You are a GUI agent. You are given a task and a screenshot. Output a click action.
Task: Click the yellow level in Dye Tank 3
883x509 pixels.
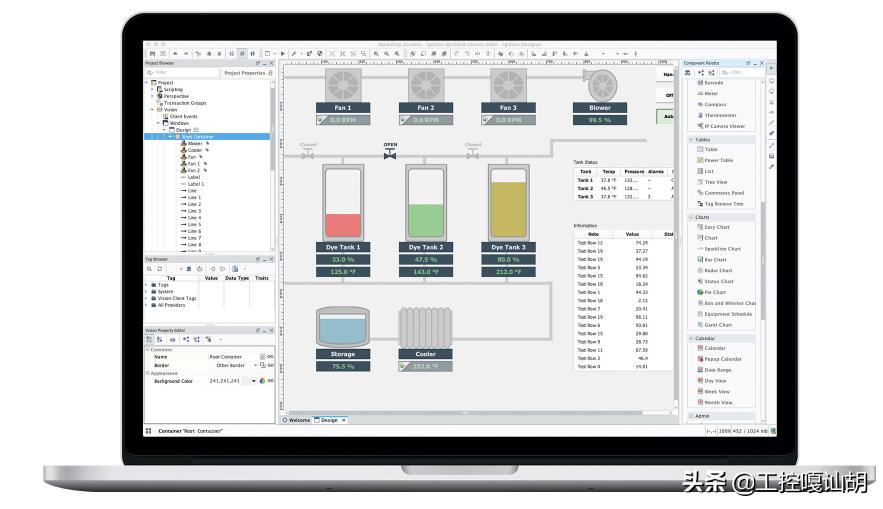pos(509,209)
